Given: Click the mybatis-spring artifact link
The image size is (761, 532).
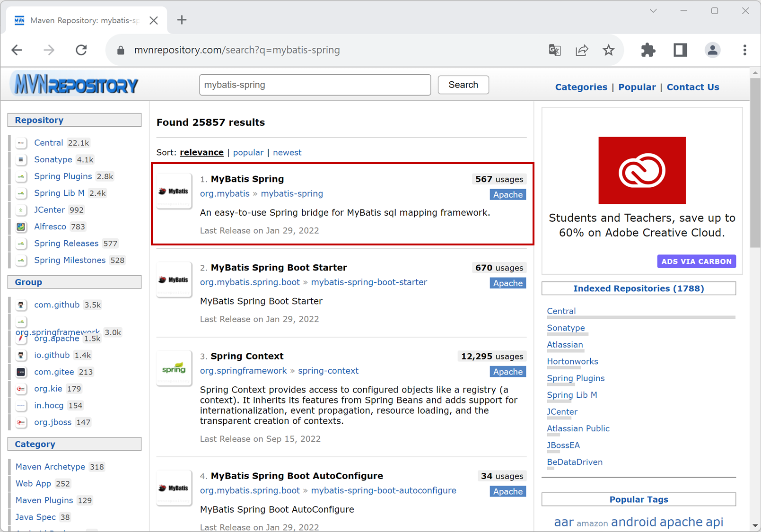Looking at the screenshot, I should (292, 193).
